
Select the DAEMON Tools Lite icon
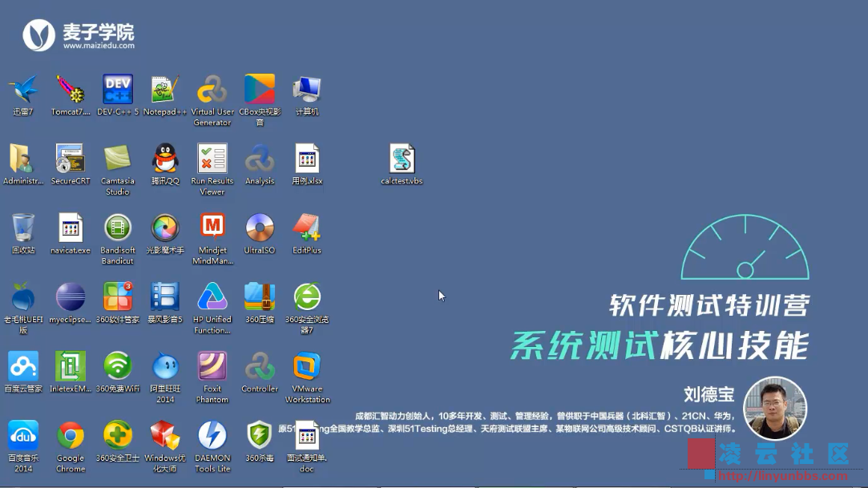click(x=212, y=435)
